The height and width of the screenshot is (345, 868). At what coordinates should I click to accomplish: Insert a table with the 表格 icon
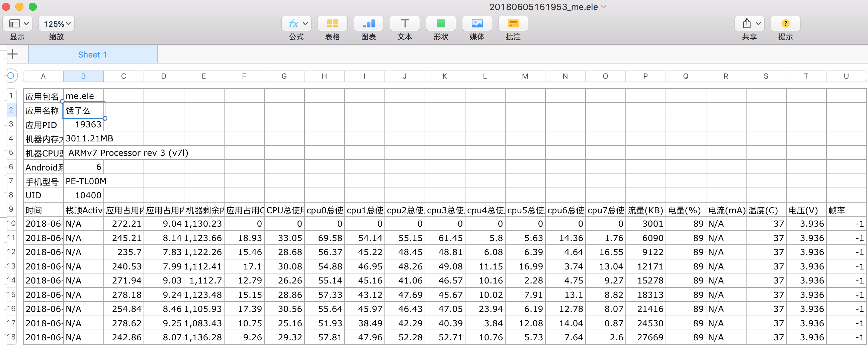(x=332, y=23)
